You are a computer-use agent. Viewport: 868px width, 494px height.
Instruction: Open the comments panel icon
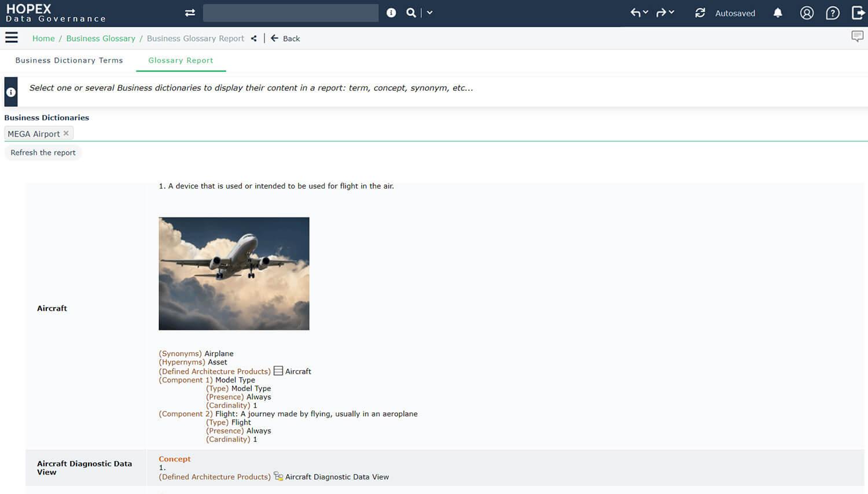[857, 36]
